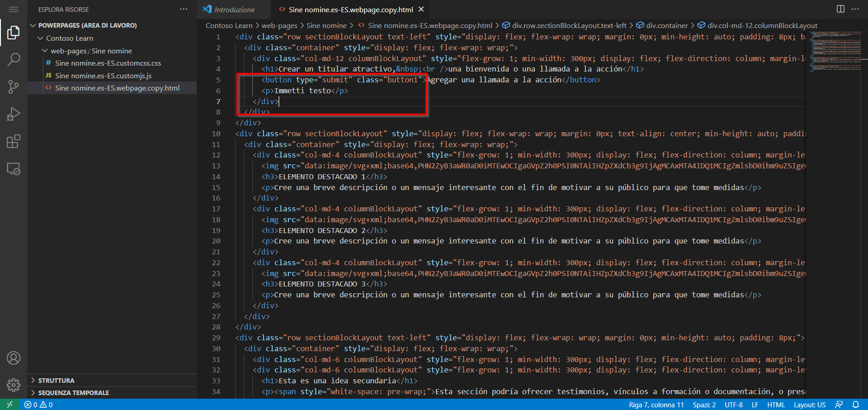Open the Extensions view

point(14,141)
